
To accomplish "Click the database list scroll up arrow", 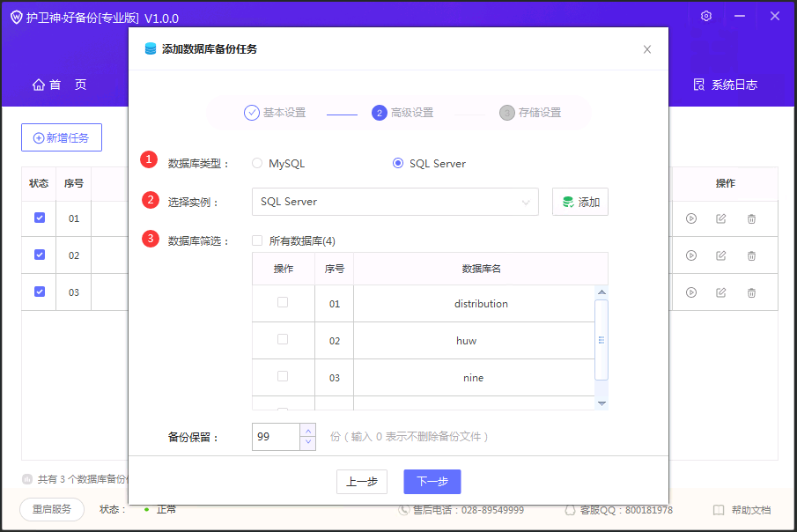I will (x=601, y=292).
